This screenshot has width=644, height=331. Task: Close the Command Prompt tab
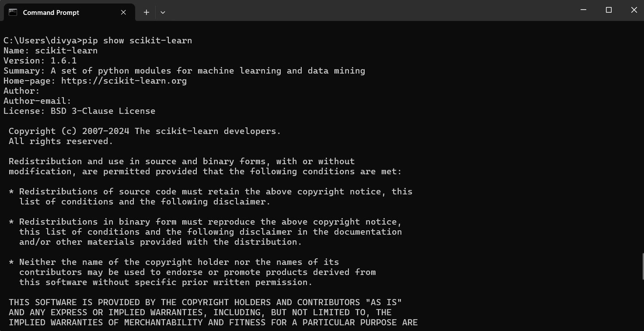coord(123,12)
